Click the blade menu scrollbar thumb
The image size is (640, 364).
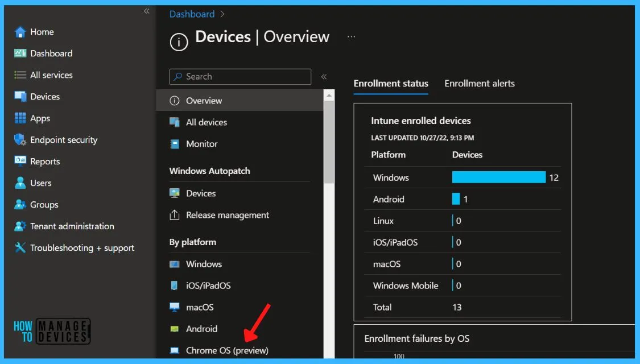[x=329, y=142]
